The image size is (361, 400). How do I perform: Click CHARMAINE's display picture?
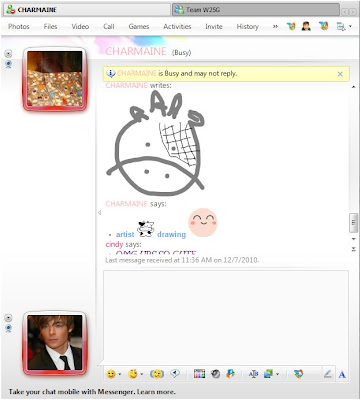point(55,79)
